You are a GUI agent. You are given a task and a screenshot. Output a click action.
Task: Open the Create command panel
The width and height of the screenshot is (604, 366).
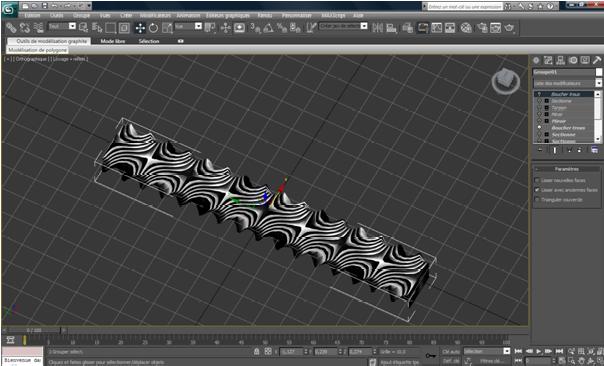tap(536, 60)
